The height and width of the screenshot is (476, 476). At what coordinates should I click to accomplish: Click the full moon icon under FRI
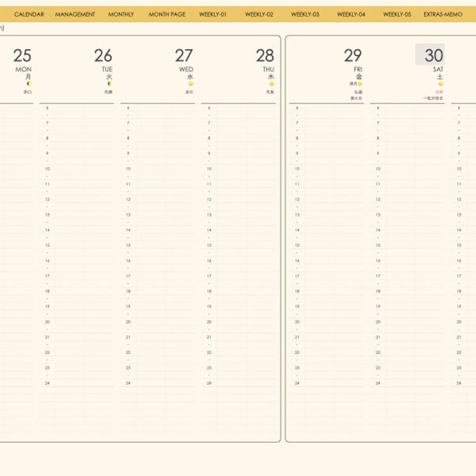tap(360, 83)
